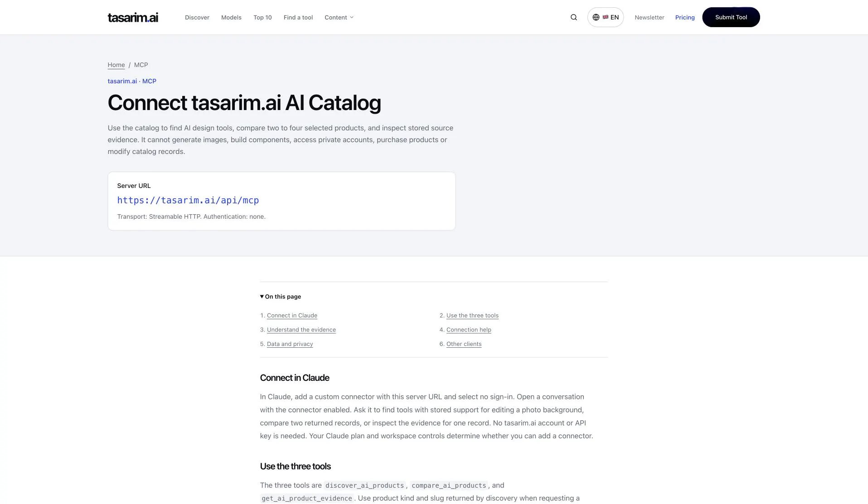Click the Connect tasarim.ai AI Catalog heading
This screenshot has height=504, width=868.
click(x=244, y=103)
